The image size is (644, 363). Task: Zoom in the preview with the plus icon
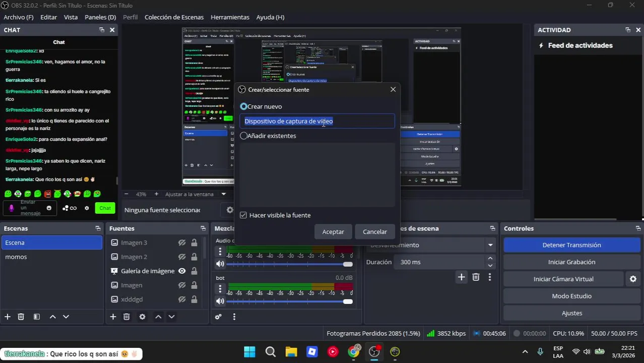(x=156, y=194)
